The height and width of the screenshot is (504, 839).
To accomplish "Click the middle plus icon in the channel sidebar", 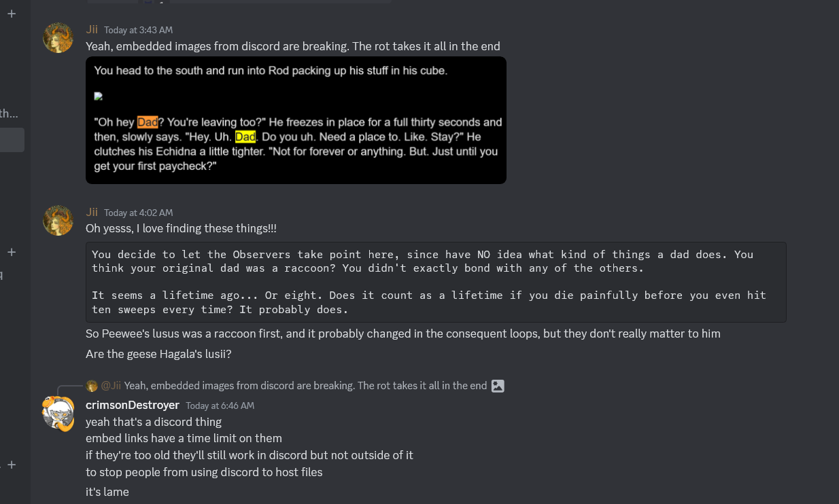I will [12, 252].
